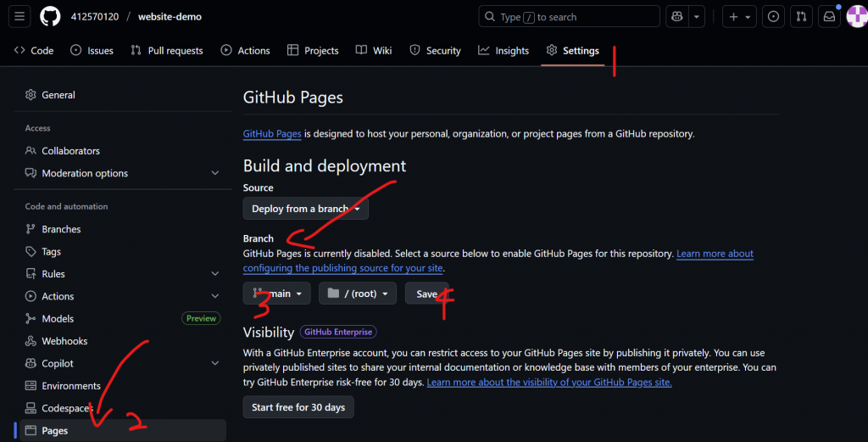
Task: Go to owner 412570120 profile
Action: tap(95, 17)
